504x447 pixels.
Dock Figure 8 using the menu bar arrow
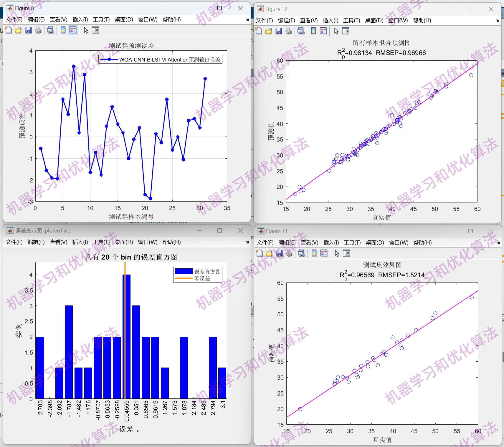(247, 20)
